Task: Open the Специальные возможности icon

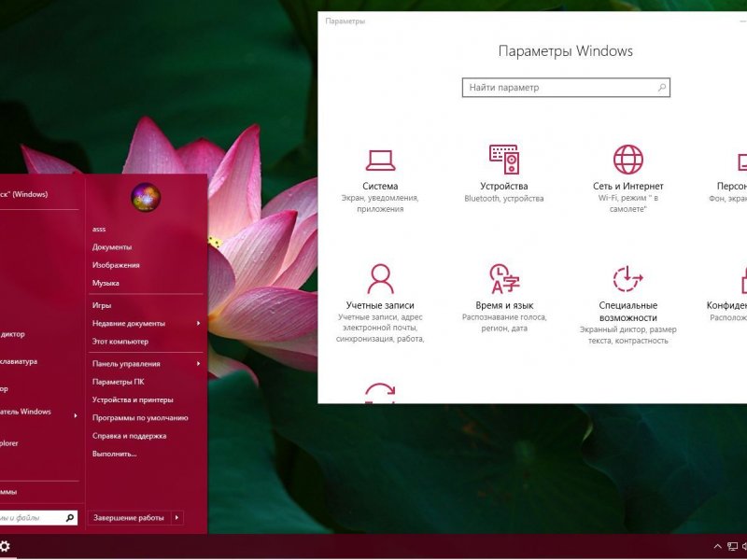Action: [x=627, y=278]
